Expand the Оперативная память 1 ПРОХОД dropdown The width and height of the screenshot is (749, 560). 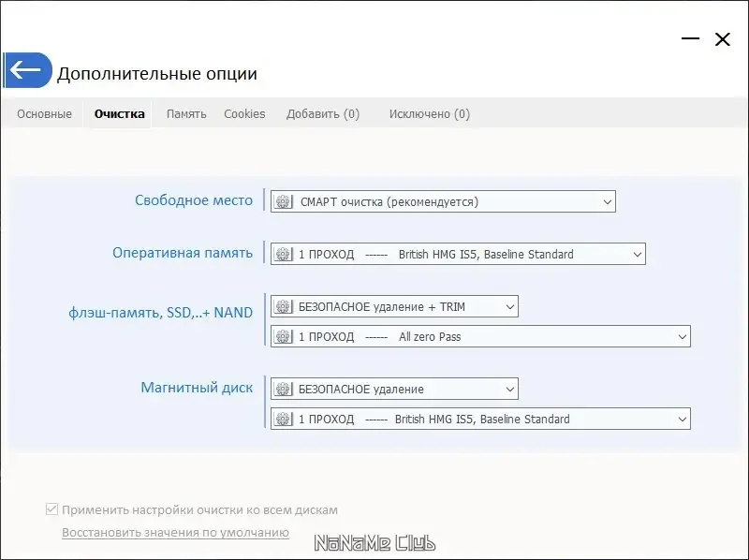pyautogui.click(x=637, y=253)
